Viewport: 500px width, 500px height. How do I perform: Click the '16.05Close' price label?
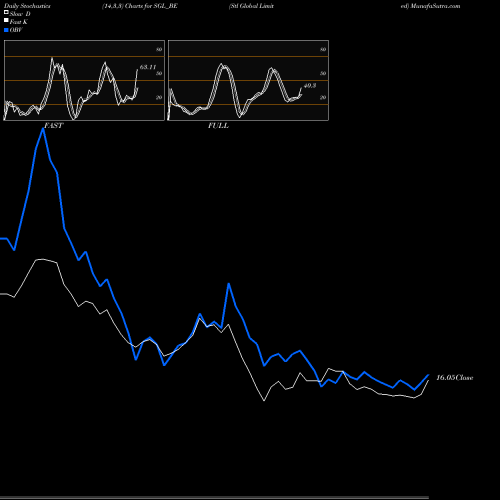pos(455,378)
